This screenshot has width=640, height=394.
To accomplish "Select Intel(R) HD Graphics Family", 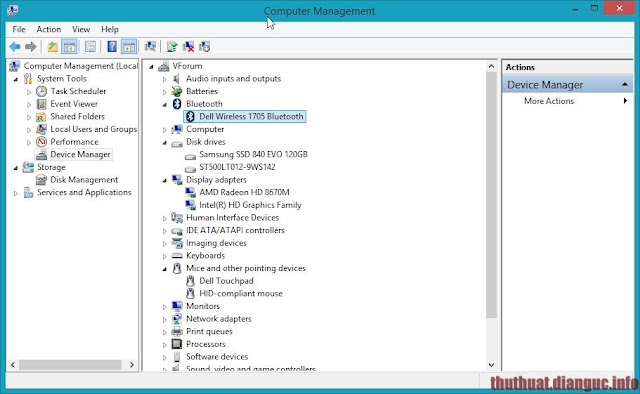I will [x=250, y=205].
